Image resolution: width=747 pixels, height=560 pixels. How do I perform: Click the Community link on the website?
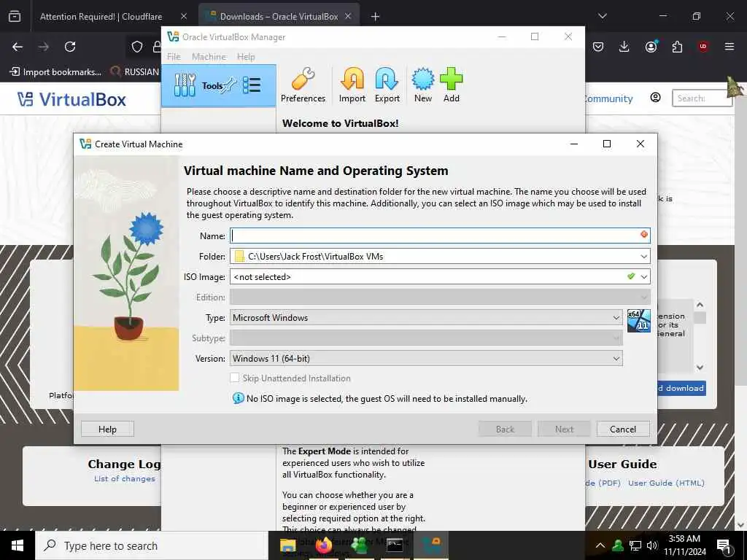tap(608, 98)
